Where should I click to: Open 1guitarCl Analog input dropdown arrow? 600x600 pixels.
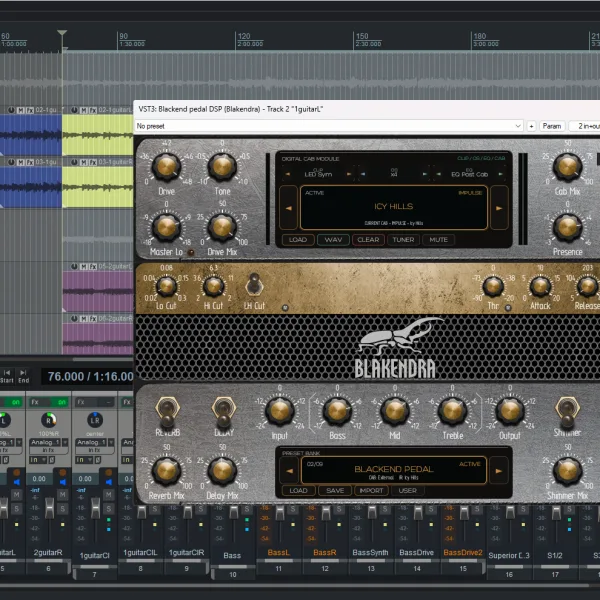pos(111,442)
